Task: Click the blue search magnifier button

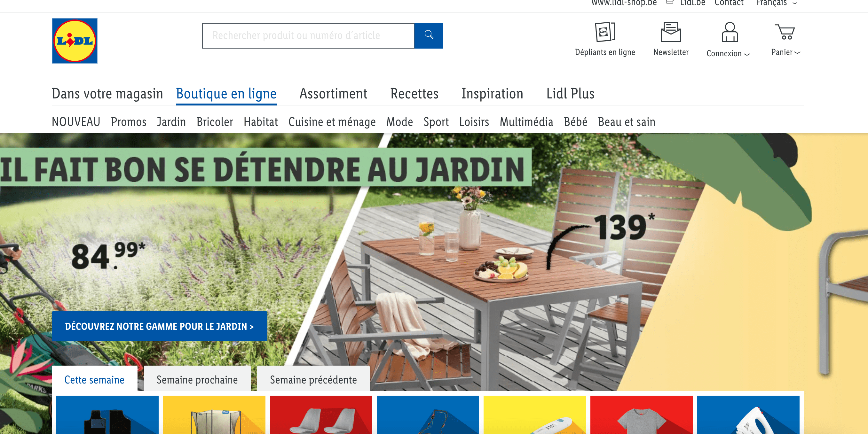Action: click(428, 35)
